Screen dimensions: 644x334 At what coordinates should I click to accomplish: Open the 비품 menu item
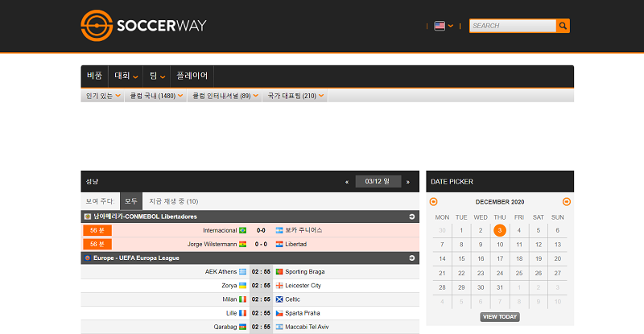click(94, 76)
